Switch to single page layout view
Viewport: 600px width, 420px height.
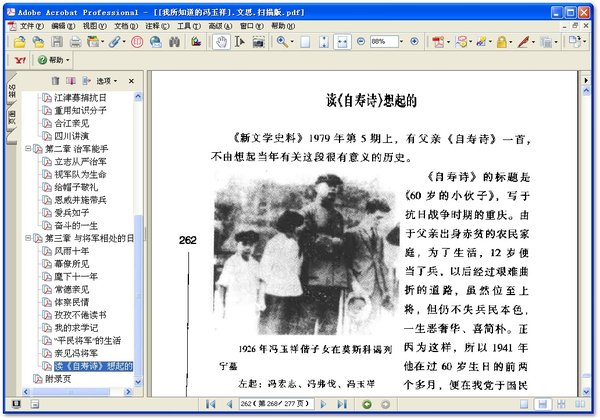coord(524,404)
